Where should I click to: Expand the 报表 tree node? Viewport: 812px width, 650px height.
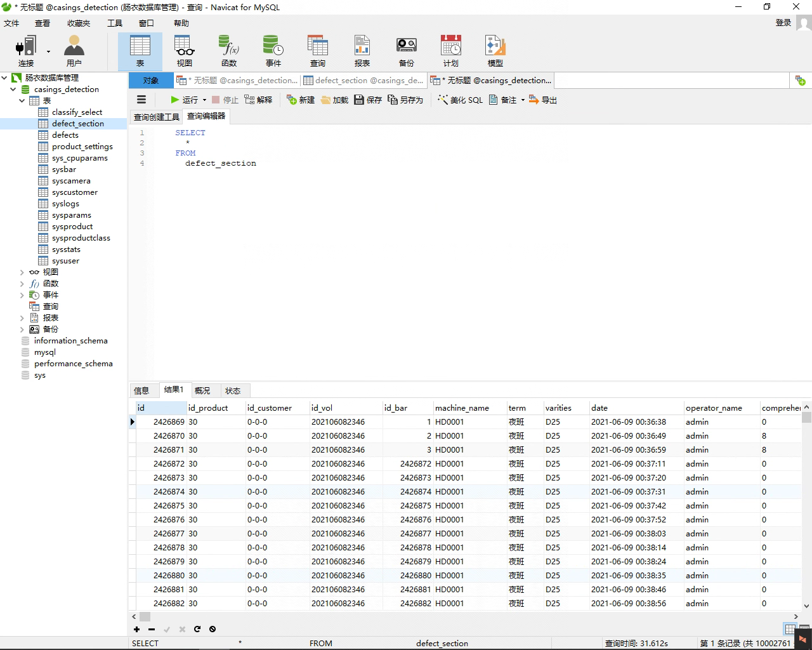(x=22, y=318)
